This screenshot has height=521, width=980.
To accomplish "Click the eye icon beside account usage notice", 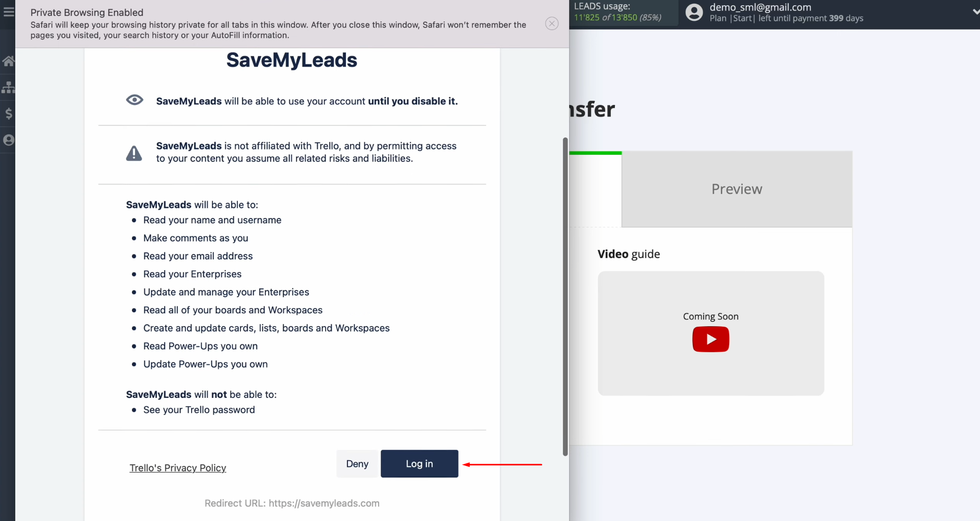I will click(x=135, y=100).
